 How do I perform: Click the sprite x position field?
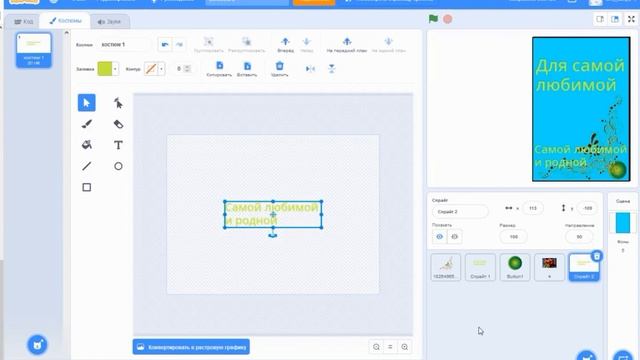pyautogui.click(x=533, y=208)
